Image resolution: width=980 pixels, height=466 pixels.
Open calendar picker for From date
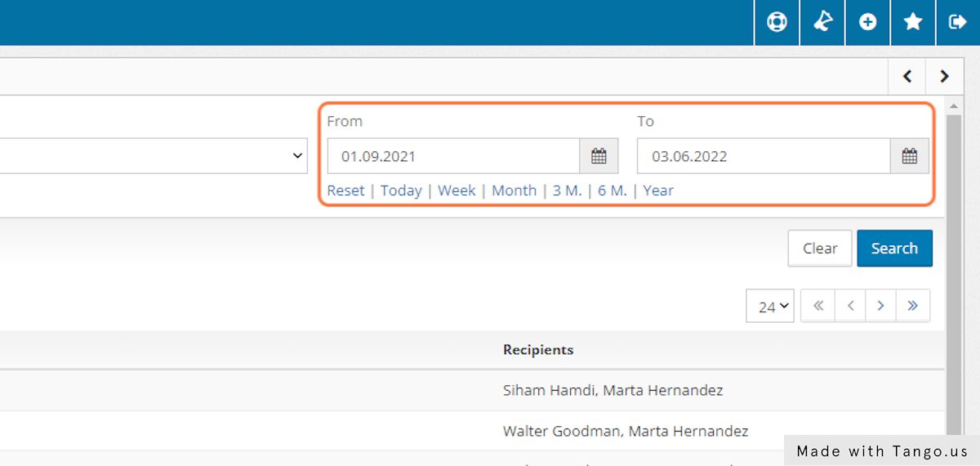coord(599,156)
